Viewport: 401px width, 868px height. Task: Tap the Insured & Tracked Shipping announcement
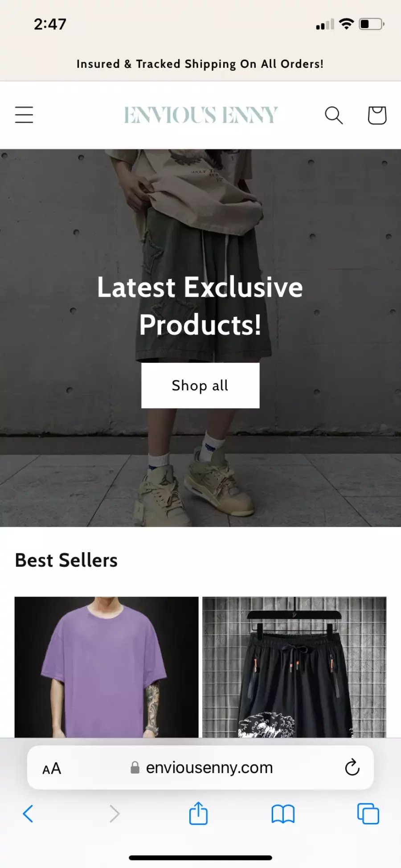[200, 64]
